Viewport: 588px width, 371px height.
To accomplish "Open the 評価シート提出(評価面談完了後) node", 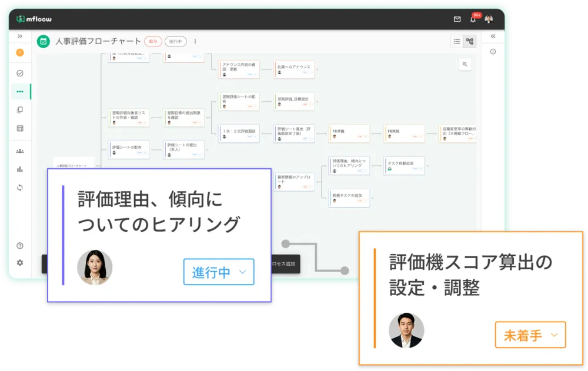I will point(294,133).
